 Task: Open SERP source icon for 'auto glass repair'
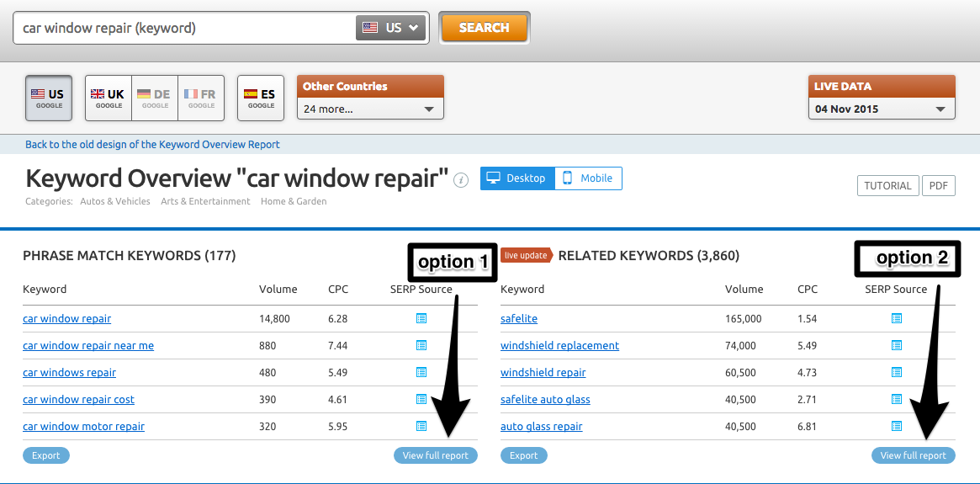pyautogui.click(x=897, y=427)
